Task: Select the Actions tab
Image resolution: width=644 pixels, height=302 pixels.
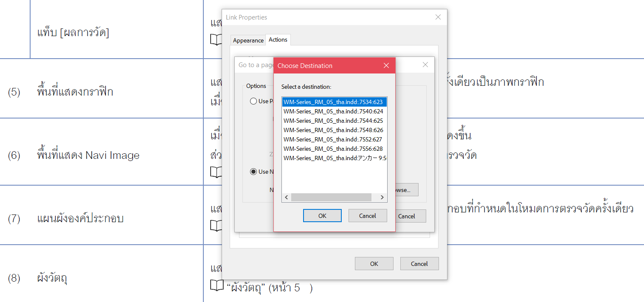Action: click(x=278, y=40)
